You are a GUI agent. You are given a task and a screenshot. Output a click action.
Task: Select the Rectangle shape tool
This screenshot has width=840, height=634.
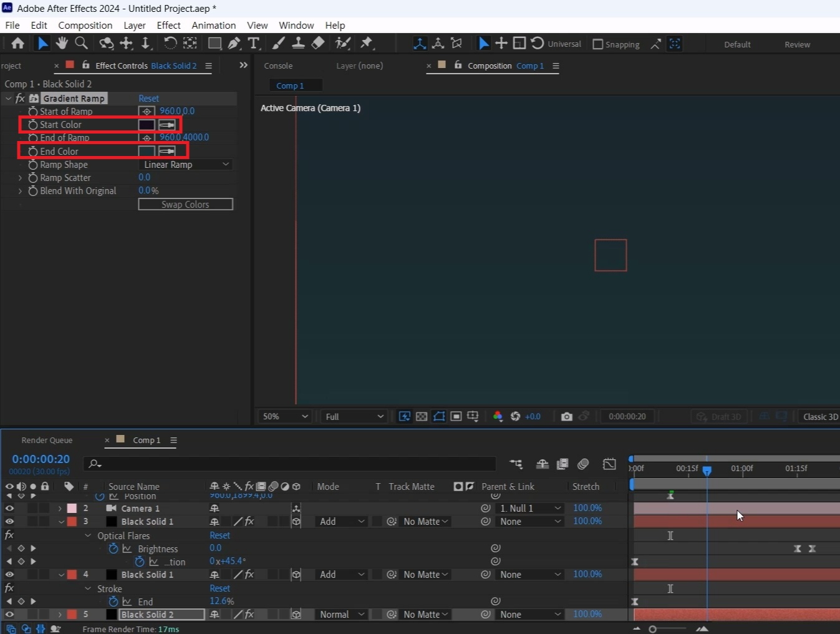[215, 43]
